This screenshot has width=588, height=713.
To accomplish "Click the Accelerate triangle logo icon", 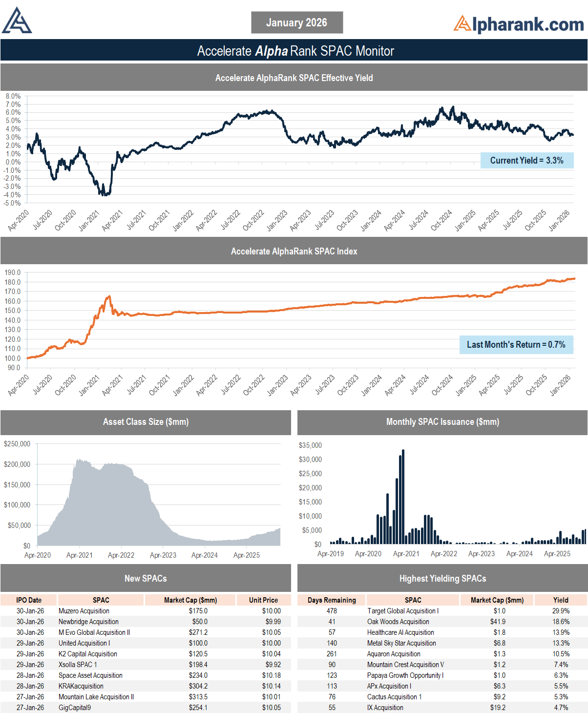I will 17,21.
